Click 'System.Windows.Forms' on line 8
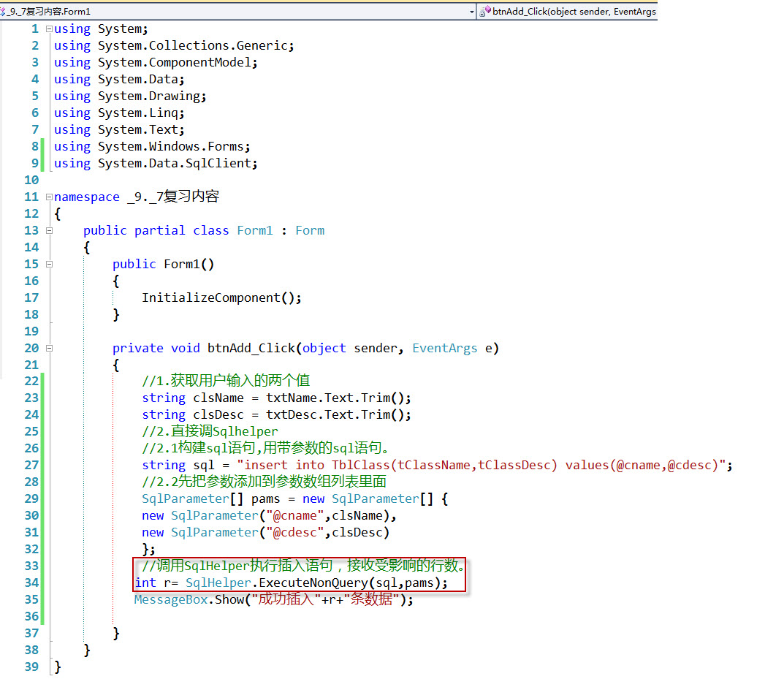This screenshot has width=784, height=679. [170, 146]
